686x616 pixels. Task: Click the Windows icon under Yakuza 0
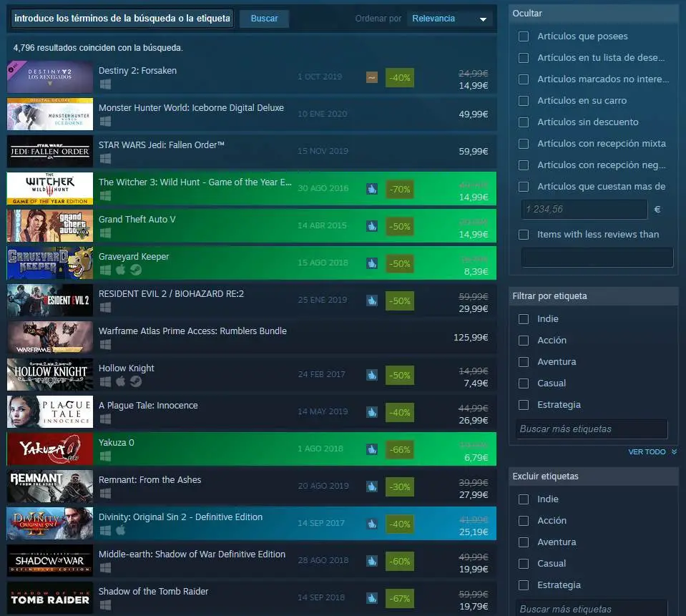click(x=105, y=456)
